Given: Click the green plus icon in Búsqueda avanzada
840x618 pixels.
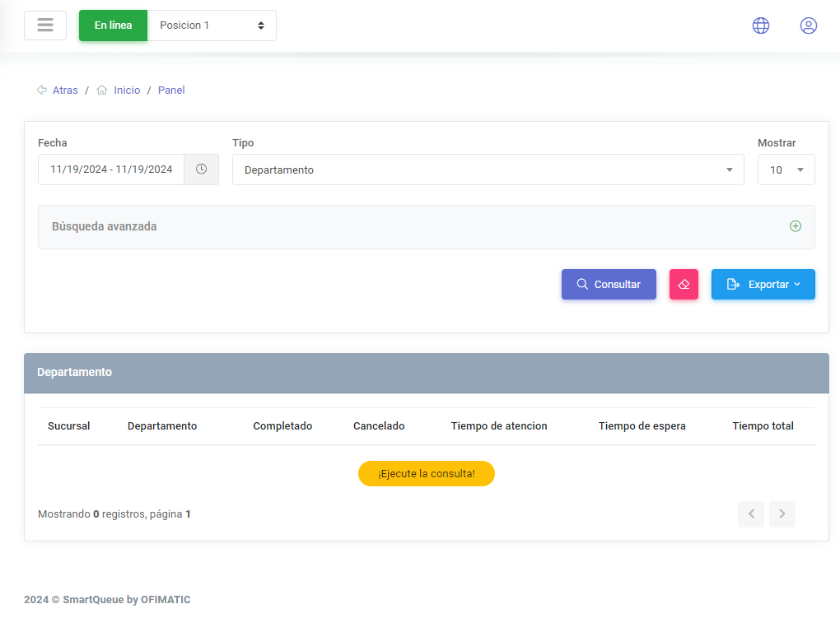Looking at the screenshot, I should click(795, 226).
